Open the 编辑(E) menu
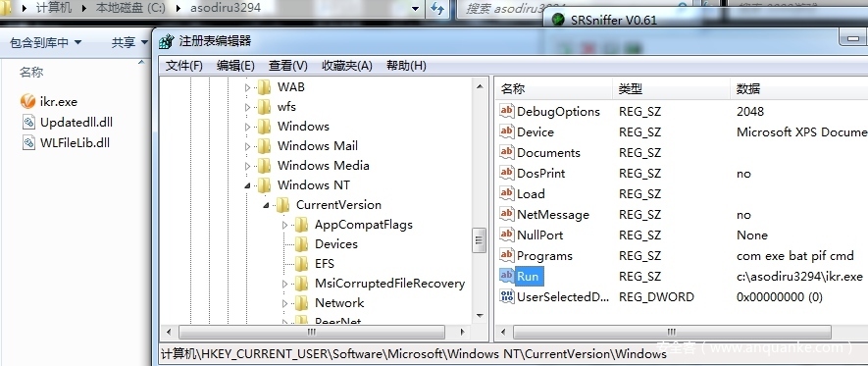868x366 pixels. click(x=235, y=66)
